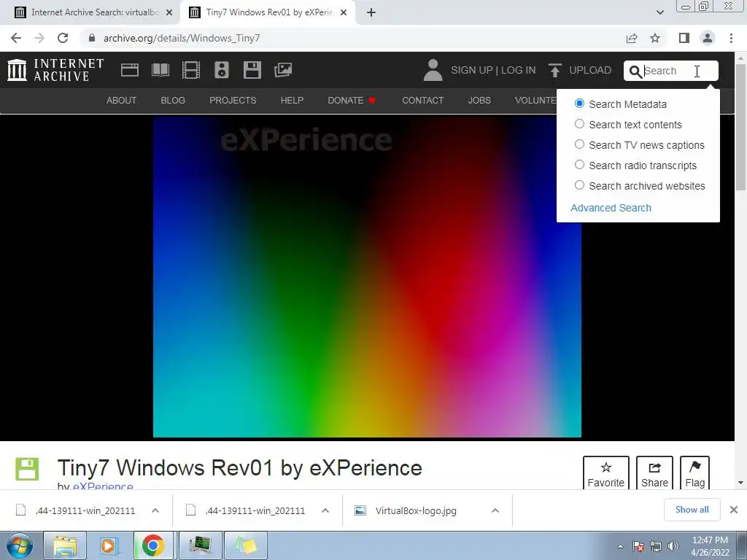
Task: Open the PROJECTS menu item
Action: point(233,101)
